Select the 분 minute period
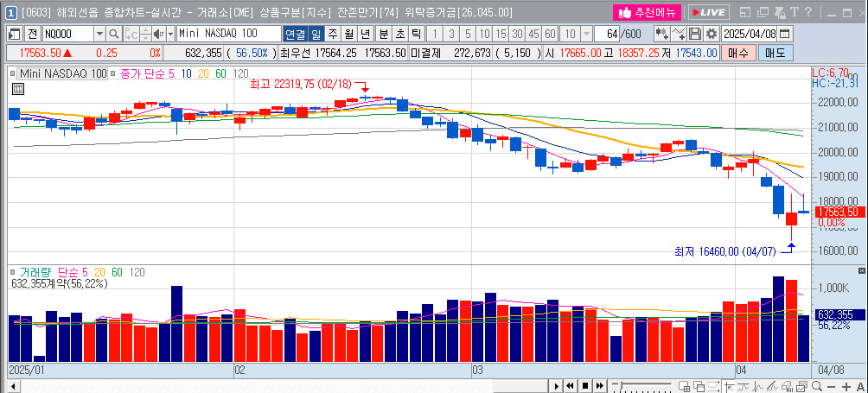868x393 pixels. [383, 34]
